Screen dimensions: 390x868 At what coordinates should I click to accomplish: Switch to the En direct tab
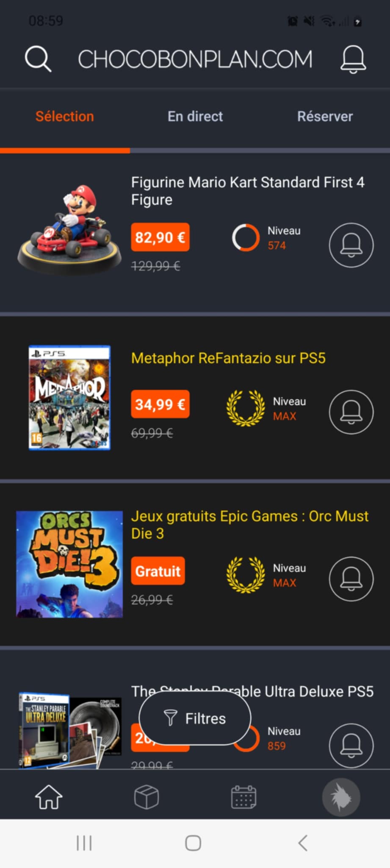point(195,117)
